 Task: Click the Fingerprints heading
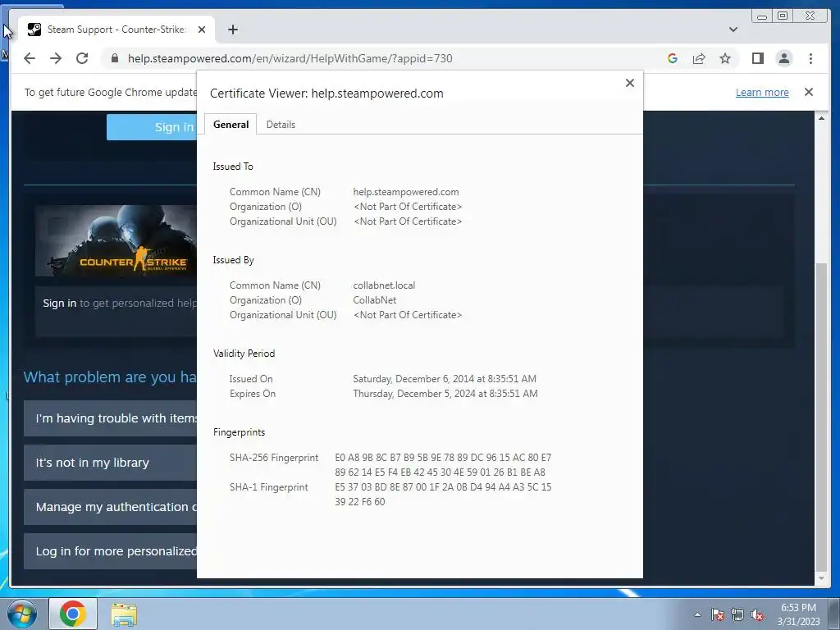click(239, 432)
